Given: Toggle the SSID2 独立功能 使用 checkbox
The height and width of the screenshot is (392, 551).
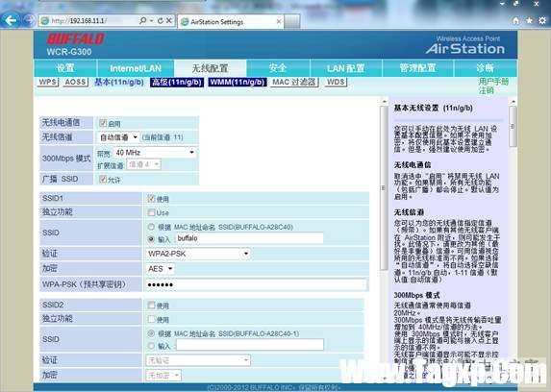Looking at the screenshot, I should click(151, 319).
